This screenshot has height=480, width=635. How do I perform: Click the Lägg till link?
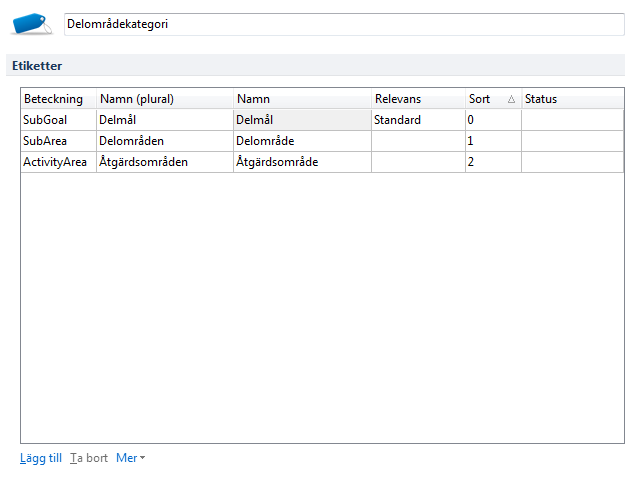(41, 458)
